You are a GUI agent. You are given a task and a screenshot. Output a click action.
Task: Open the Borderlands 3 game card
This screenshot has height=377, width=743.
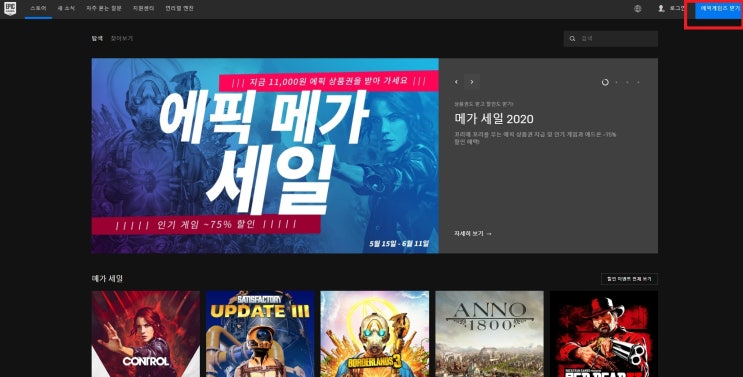(x=375, y=334)
